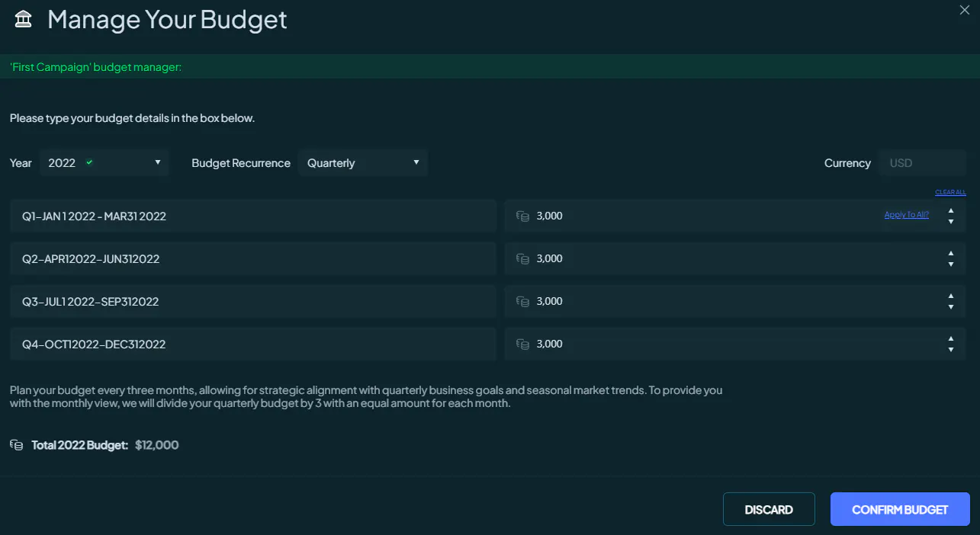The width and height of the screenshot is (980, 535).
Task: Decrease the Q1 budget with the down arrow
Action: (951, 222)
